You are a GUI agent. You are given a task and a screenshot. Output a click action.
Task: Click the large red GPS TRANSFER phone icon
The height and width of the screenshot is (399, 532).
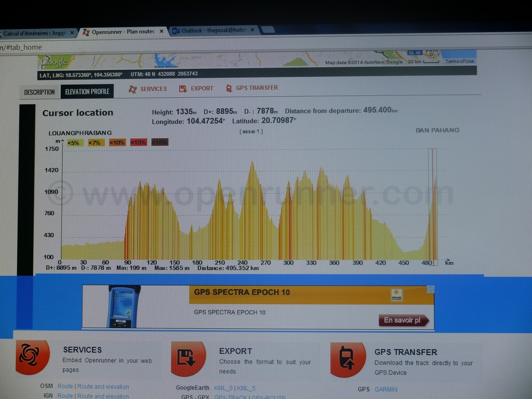point(348,360)
